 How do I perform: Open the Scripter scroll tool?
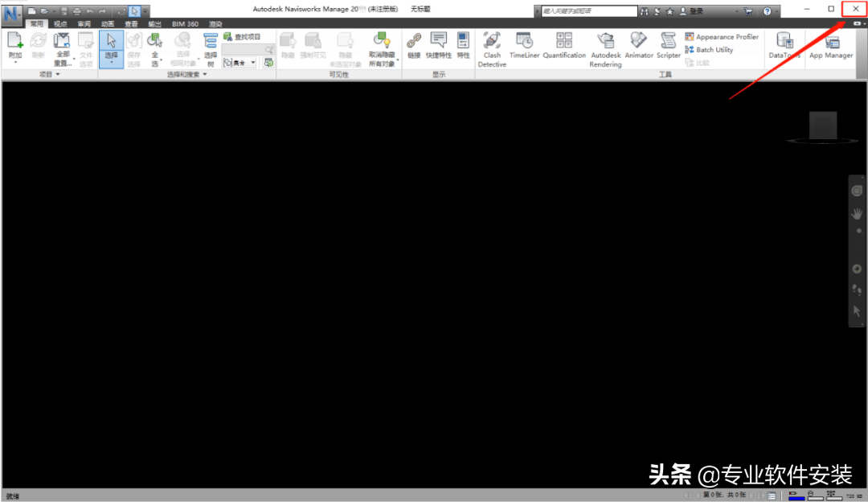[x=668, y=45]
